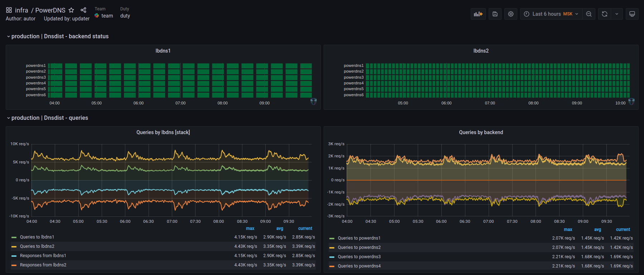Toggle Queries to powerdns2 legend series
The image size is (644, 275).
359,247
